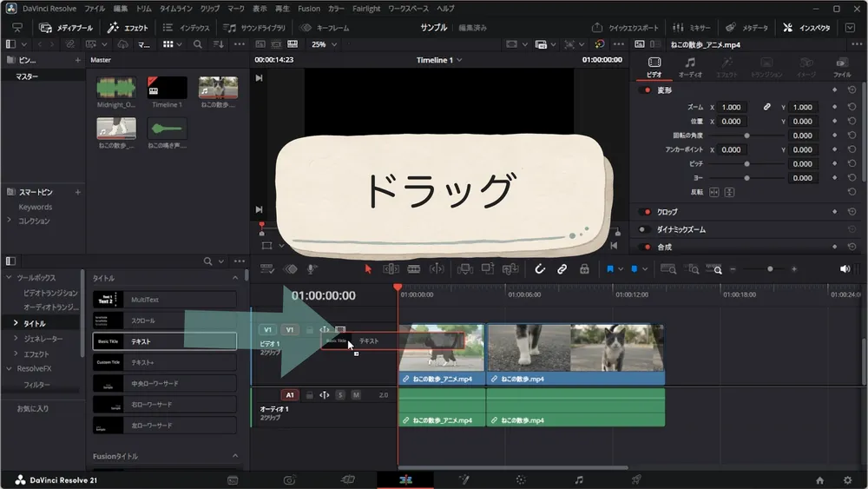The image size is (868, 489).
Task: Search the media pool via magnifier
Action: click(198, 44)
